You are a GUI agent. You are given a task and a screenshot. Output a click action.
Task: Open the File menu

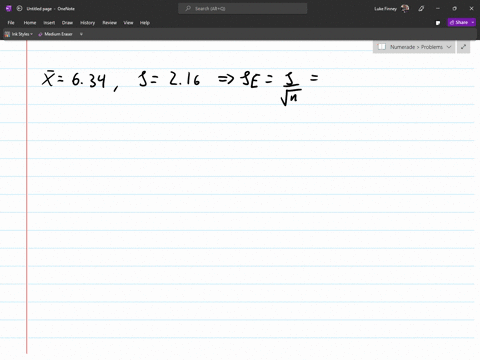point(11,23)
